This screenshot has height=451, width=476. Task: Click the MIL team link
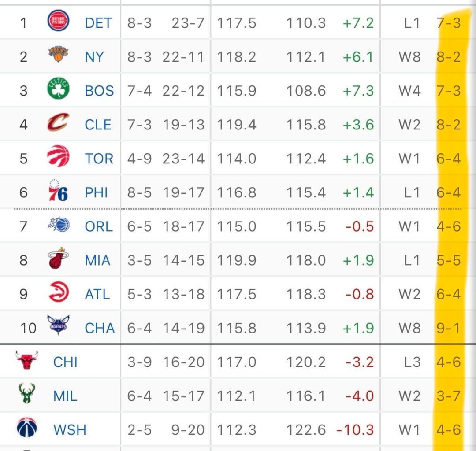pyautogui.click(x=65, y=396)
